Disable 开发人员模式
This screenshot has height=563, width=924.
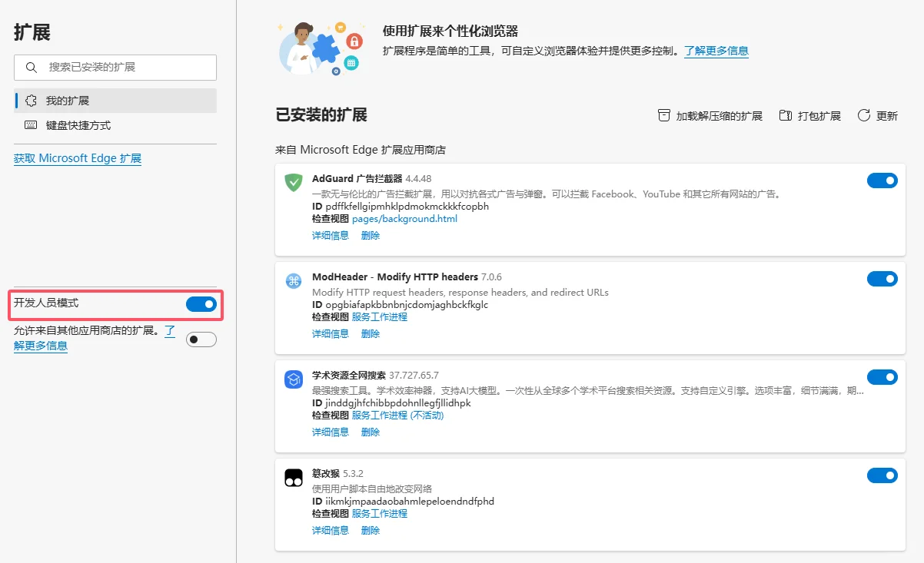point(201,305)
